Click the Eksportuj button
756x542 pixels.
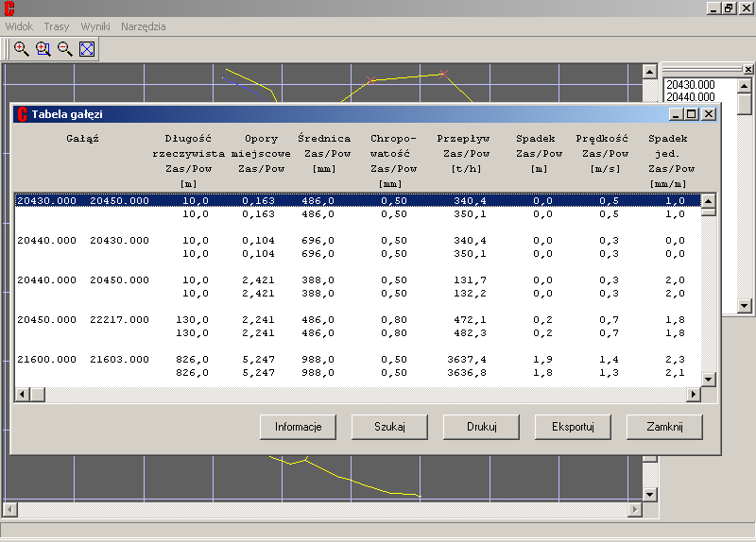[574, 427]
